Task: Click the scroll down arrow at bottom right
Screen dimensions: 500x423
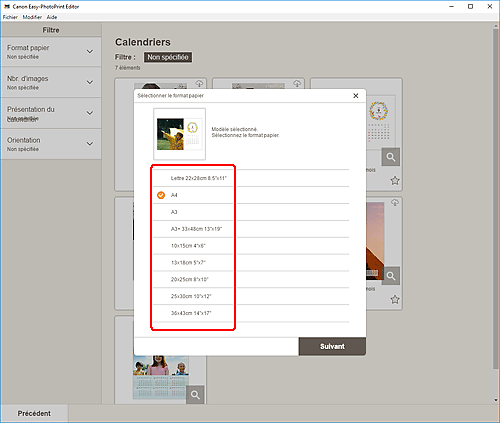Action: 496,400
